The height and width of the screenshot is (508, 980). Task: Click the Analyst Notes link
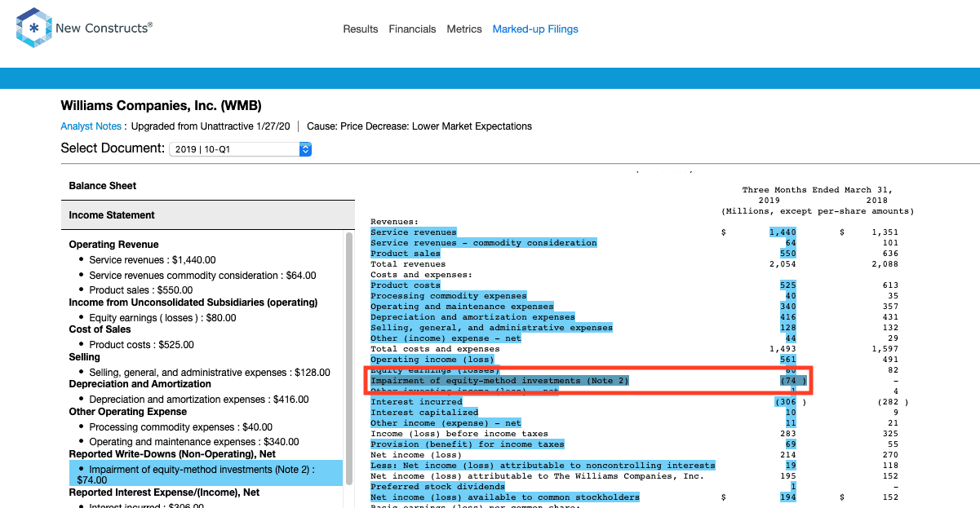point(91,126)
